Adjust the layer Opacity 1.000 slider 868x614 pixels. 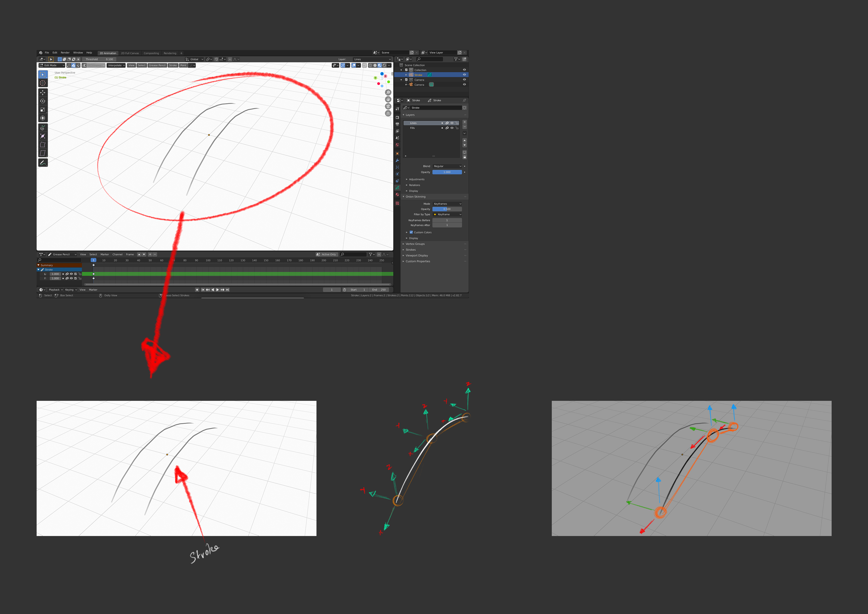[x=447, y=172]
